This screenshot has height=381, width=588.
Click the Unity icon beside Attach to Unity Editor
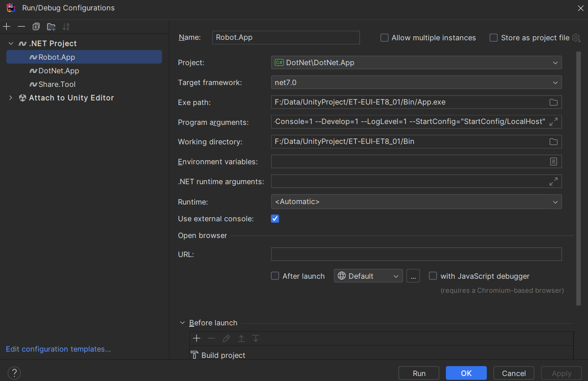23,98
